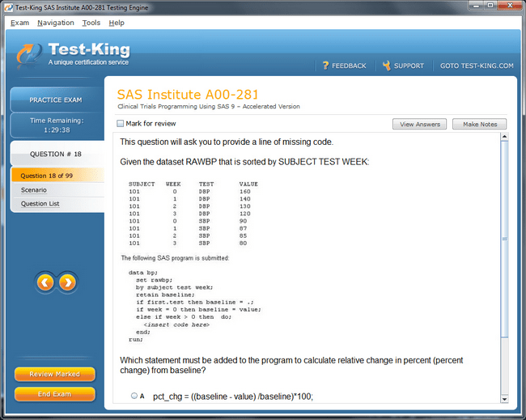
Task: Click the Test-King logo icon
Action: [x=29, y=55]
